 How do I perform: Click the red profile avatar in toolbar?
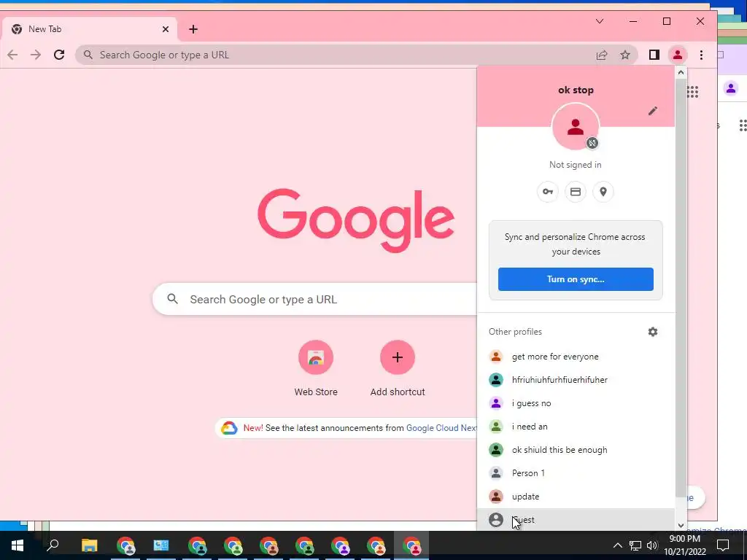pos(678,55)
